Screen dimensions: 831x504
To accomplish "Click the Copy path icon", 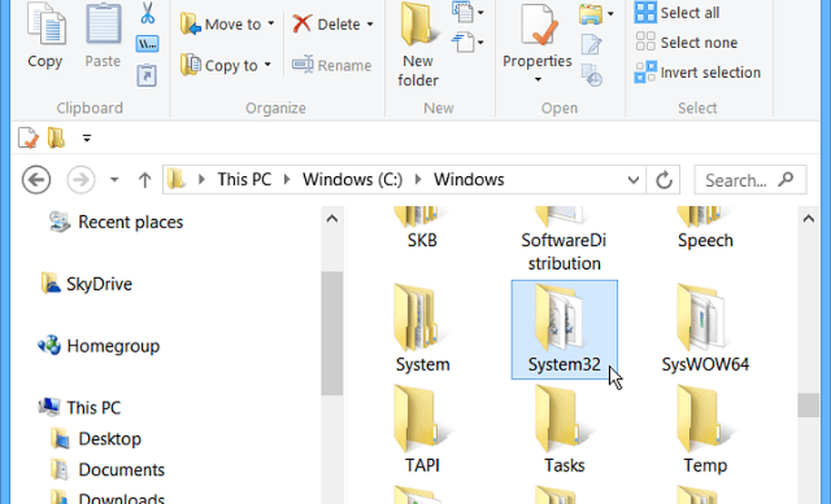I will 147,44.
